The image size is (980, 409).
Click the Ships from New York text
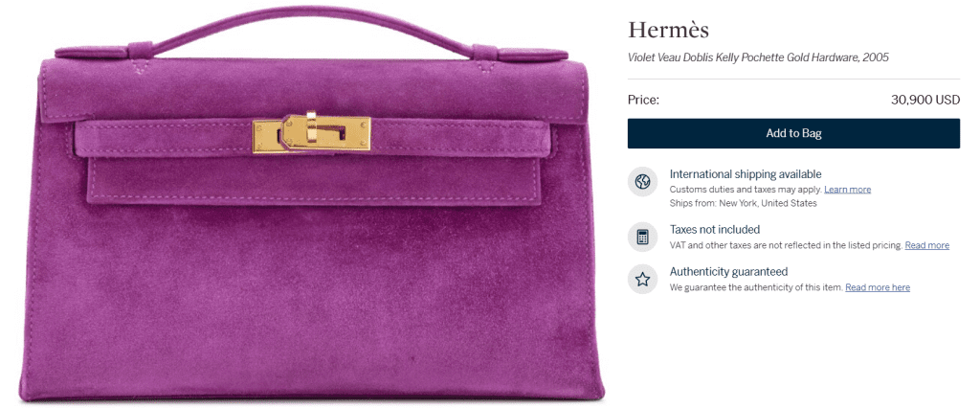pos(743,203)
